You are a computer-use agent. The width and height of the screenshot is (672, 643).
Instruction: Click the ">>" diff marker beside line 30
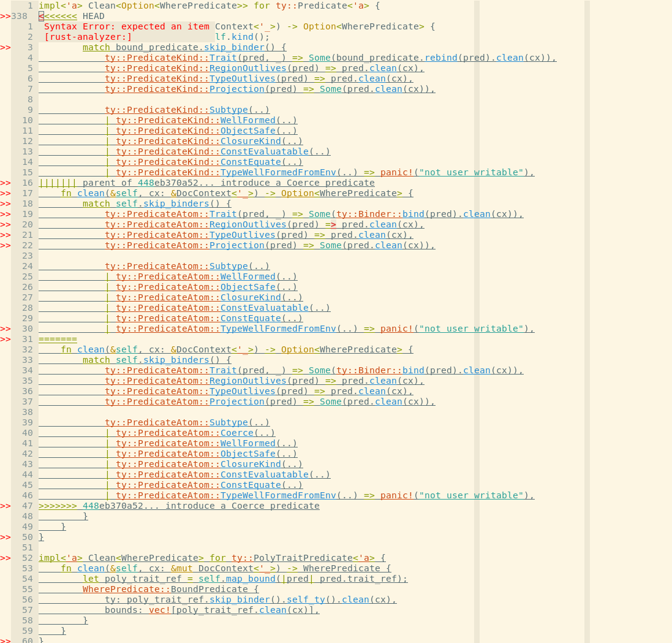click(x=6, y=329)
